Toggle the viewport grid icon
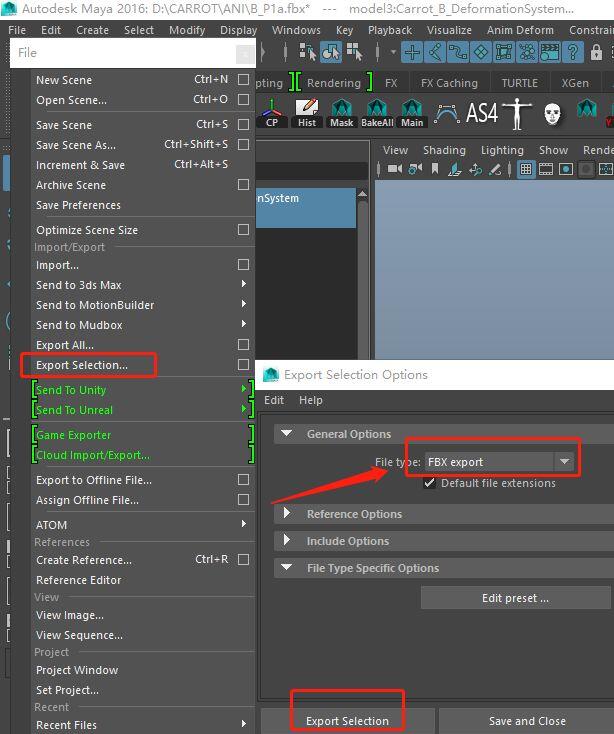 coord(526,169)
